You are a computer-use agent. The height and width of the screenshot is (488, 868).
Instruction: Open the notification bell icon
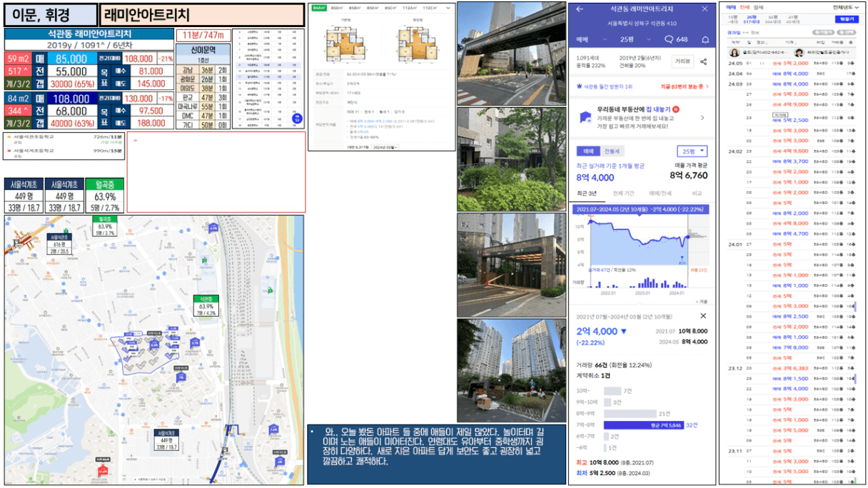(x=705, y=39)
